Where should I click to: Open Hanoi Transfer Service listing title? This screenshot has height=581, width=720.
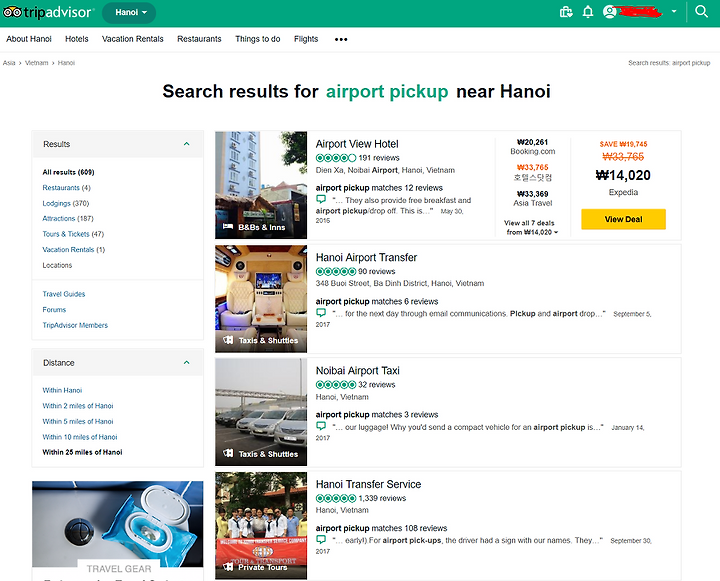tap(368, 485)
